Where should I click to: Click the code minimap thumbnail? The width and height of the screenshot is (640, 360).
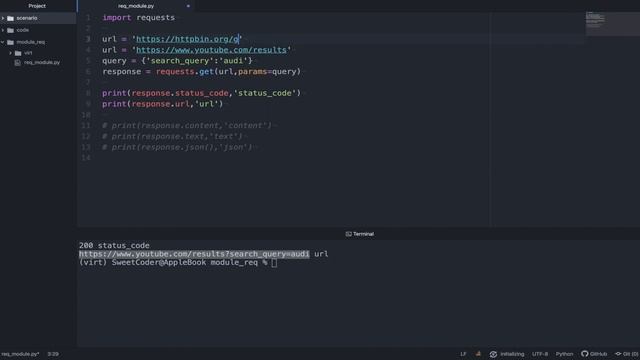(596, 20)
